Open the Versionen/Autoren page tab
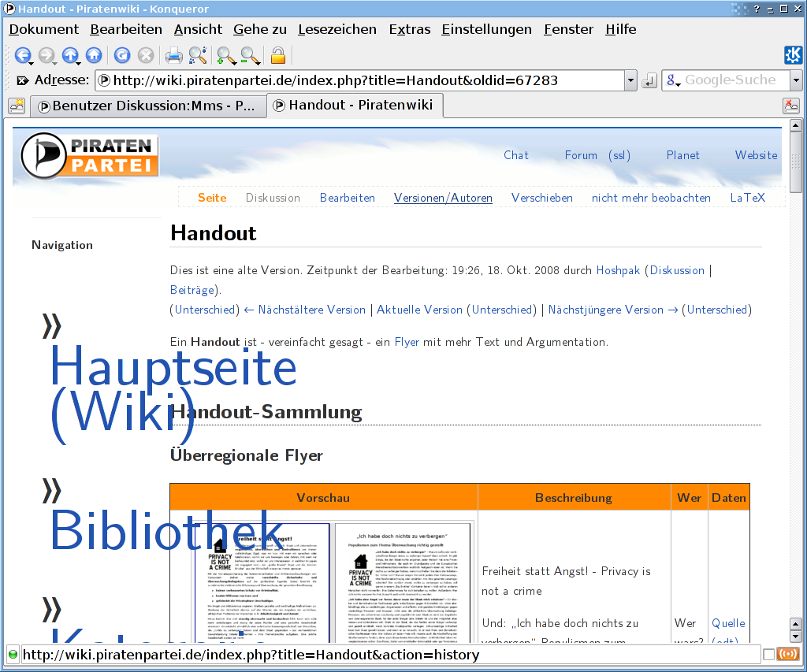Image resolution: width=807 pixels, height=672 pixels. click(443, 198)
